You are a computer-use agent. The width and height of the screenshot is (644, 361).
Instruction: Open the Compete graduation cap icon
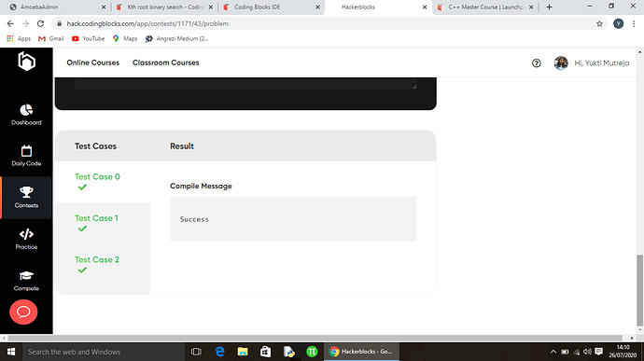(x=26, y=275)
